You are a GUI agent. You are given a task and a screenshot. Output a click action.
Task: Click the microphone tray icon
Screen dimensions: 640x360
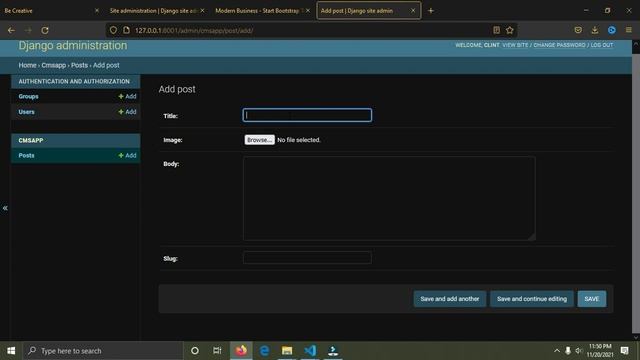point(568,351)
